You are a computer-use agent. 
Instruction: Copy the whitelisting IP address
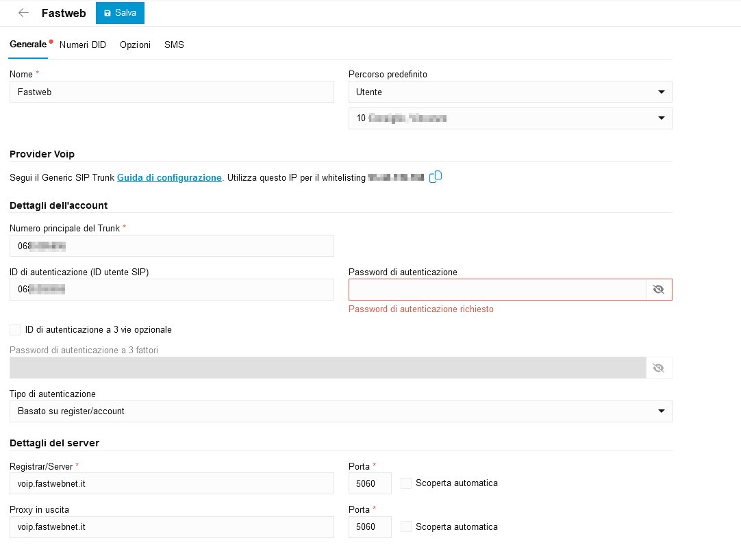[x=436, y=177]
